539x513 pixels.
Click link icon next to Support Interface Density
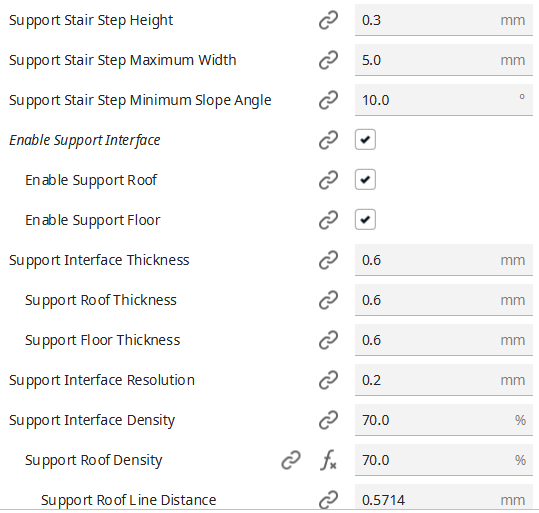[328, 420]
